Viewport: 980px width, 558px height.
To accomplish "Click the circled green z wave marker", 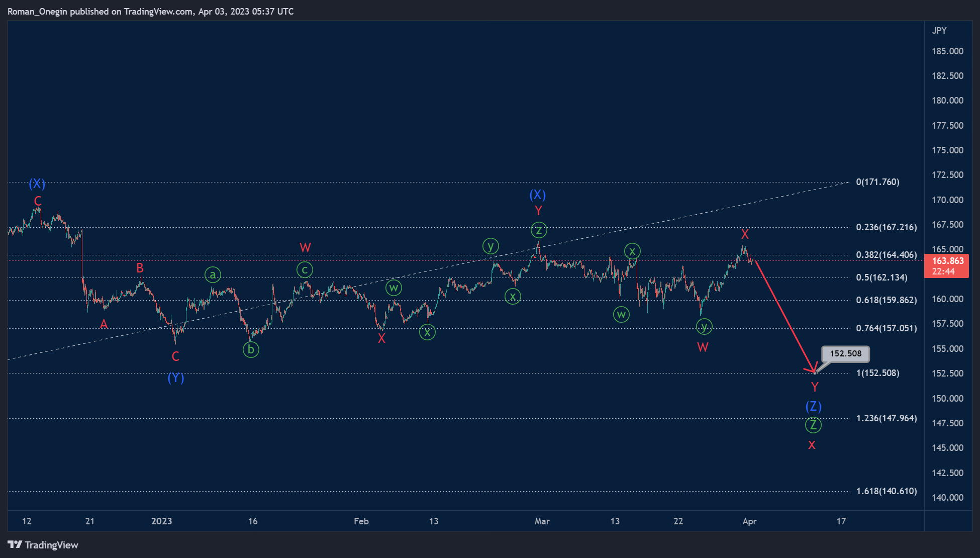I will click(x=539, y=230).
